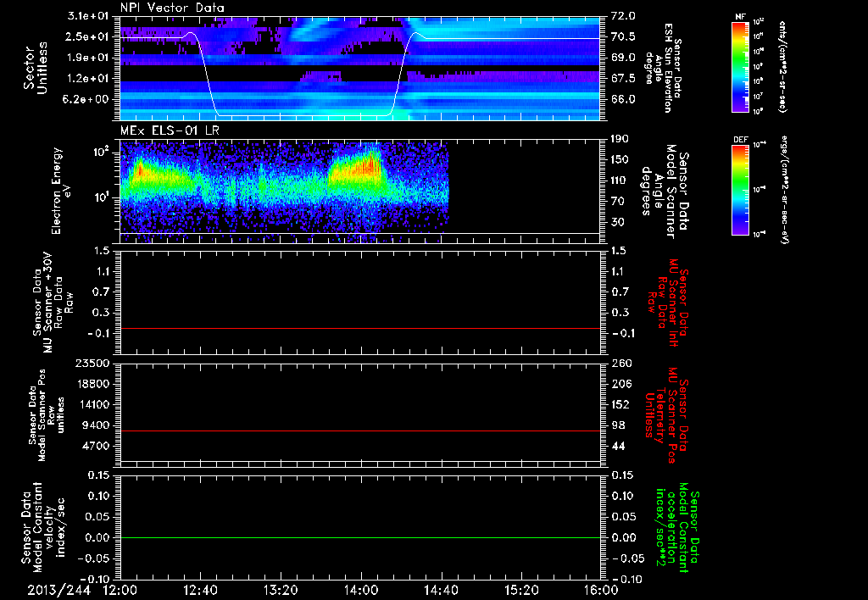Click the 13:20 time axis tick label
The width and height of the screenshot is (868, 600).
(281, 590)
